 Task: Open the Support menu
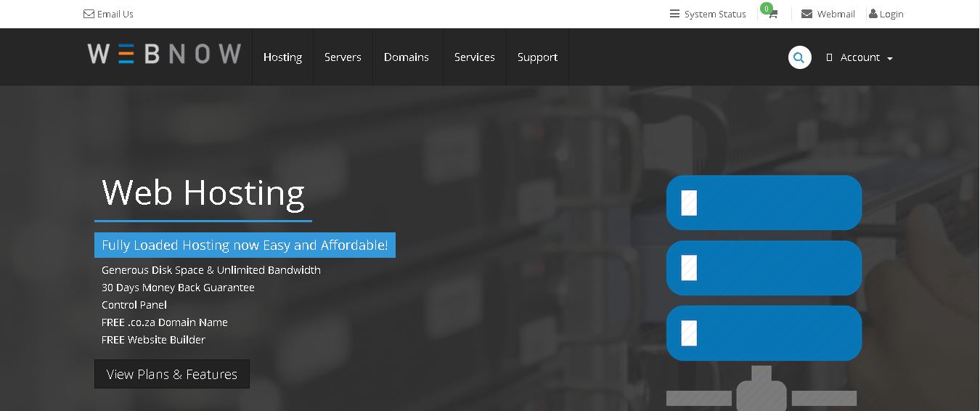(x=537, y=57)
